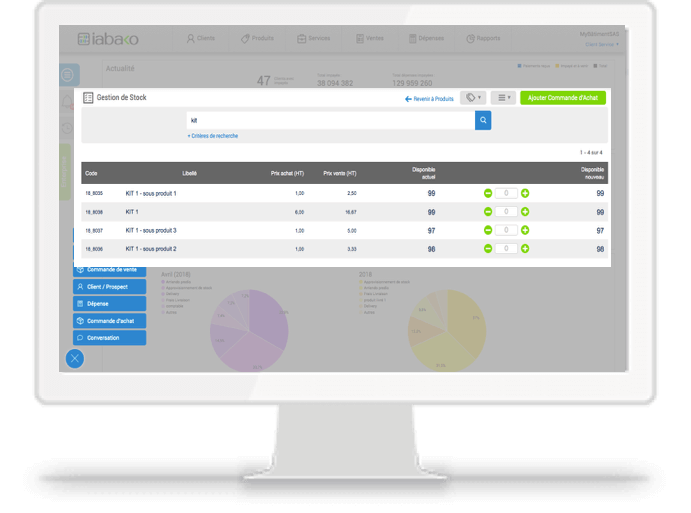Select product code 18_8035
The height and width of the screenshot is (513, 691).
point(94,193)
